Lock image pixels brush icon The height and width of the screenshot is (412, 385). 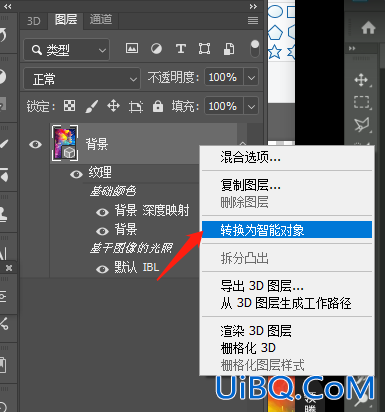coord(91,107)
